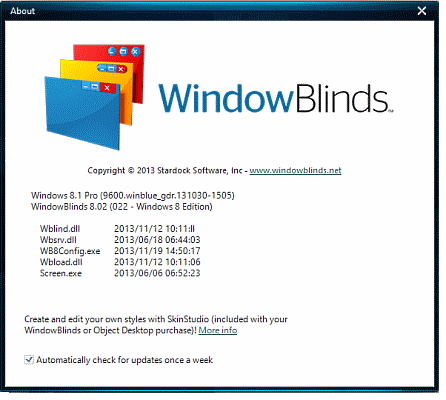The image size is (446, 400).
Task: Select the WindowBlinds 8.02 version line
Action: coord(122,207)
